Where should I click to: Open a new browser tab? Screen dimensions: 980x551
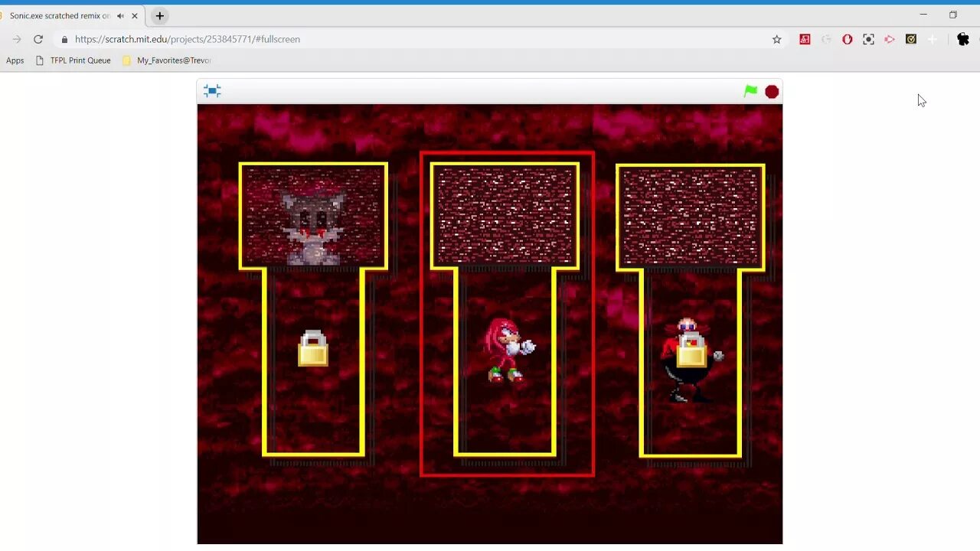point(159,16)
